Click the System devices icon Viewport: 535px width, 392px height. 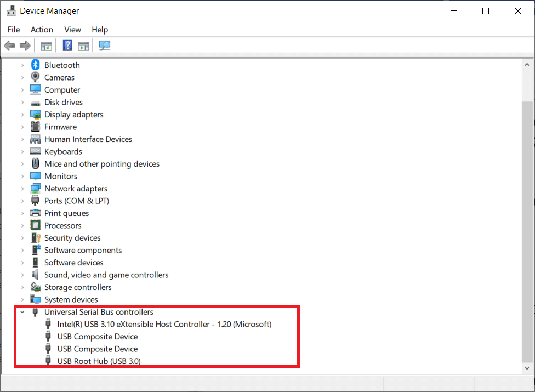[35, 299]
